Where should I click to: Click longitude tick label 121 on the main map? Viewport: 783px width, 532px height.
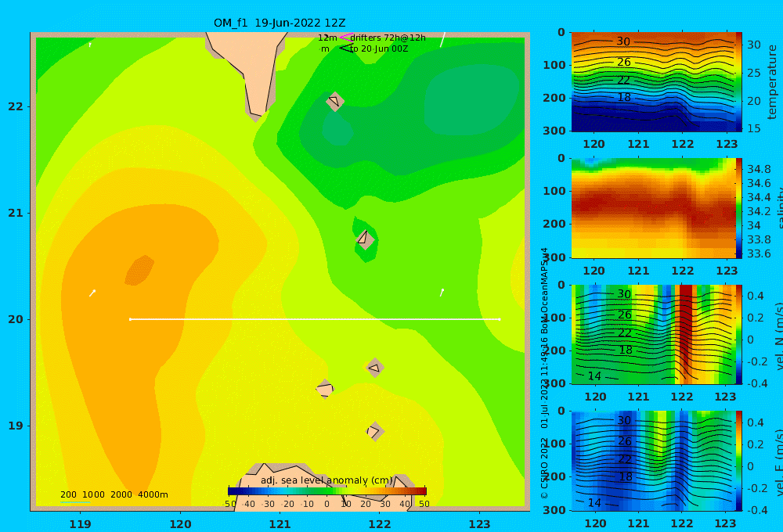280,524
